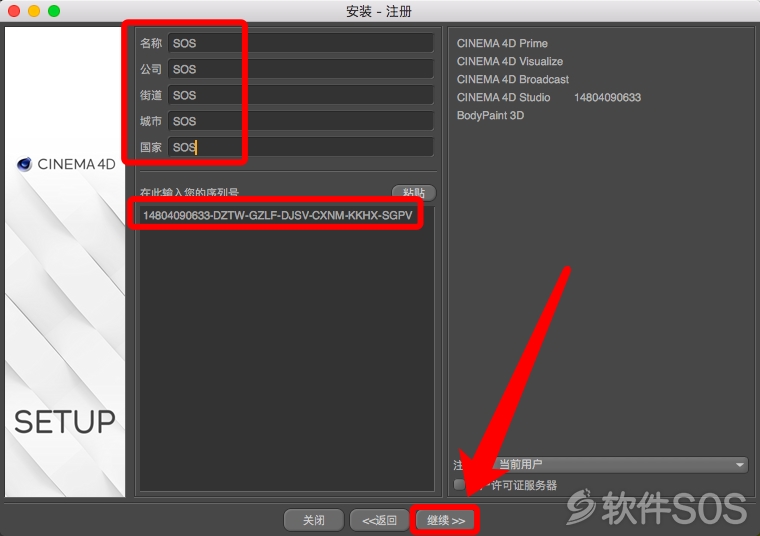Toggle the 许可证服务器 checkbox
760x536 pixels.
pos(459,485)
